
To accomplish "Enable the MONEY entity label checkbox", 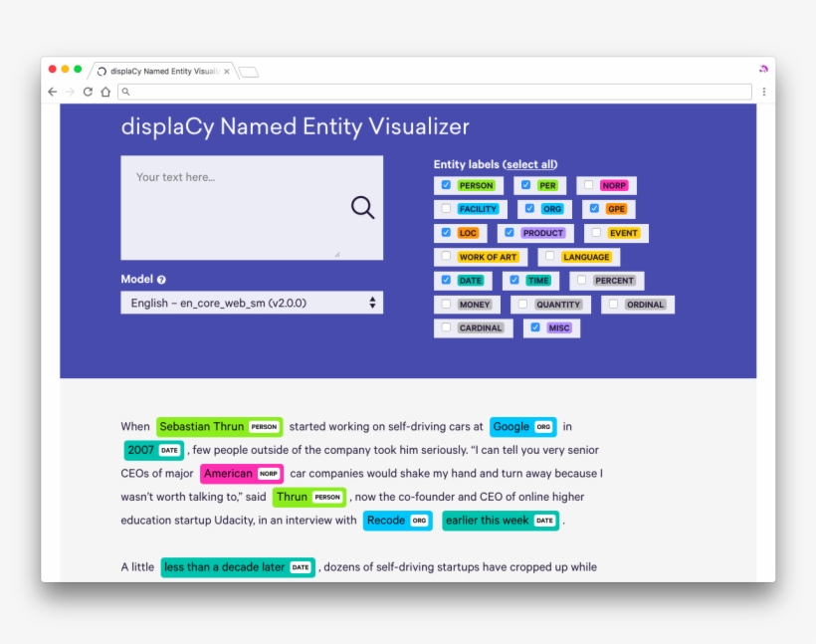I will pos(446,304).
